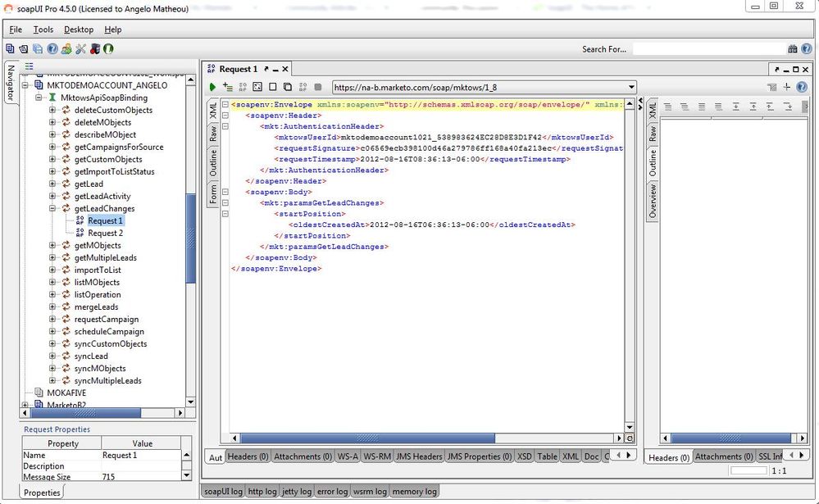This screenshot has width=819, height=504.
Task: Collapse the getLeadChanges tree node
Action: [52, 208]
